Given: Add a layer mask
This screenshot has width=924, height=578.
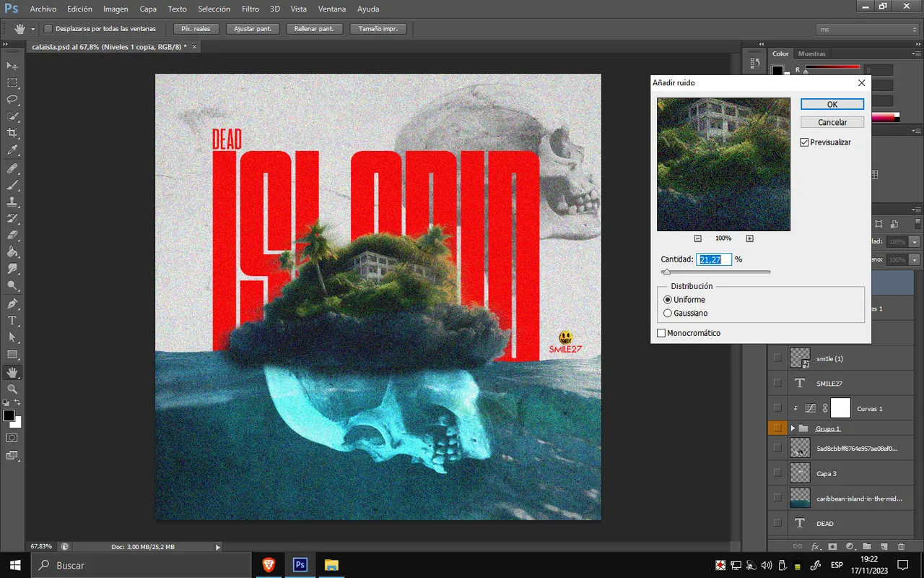Looking at the screenshot, I should point(832,547).
